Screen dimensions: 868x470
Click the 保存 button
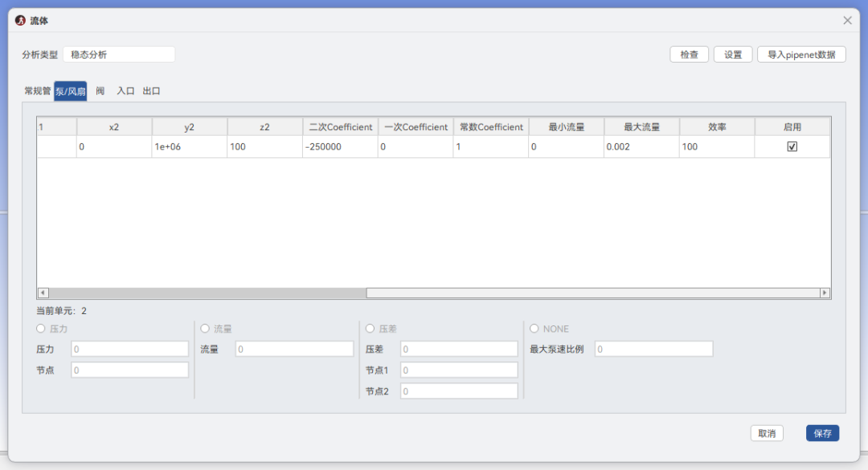point(823,433)
